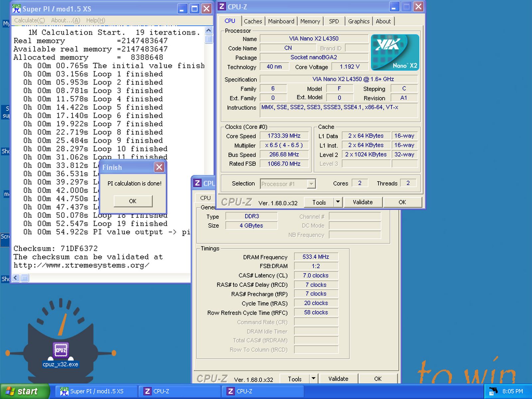
Task: Click the Super PI title bar icon
Action: click(16, 9)
